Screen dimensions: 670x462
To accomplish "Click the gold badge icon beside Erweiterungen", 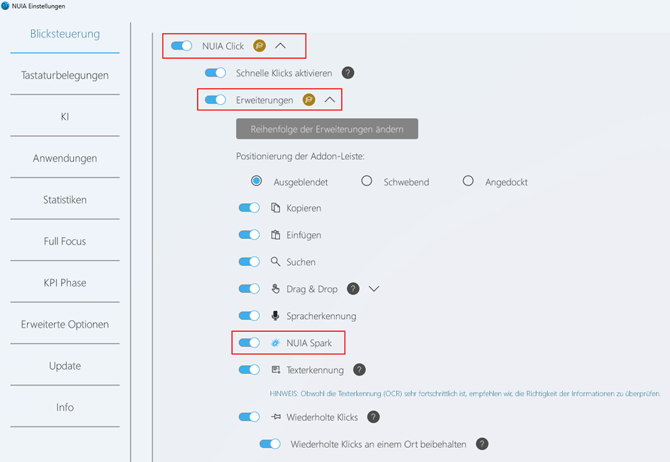I will pyautogui.click(x=309, y=100).
